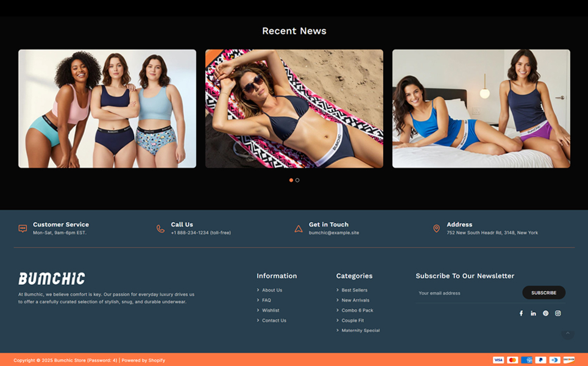588x366 pixels.
Task: Click the Call Us phone icon
Action: (x=160, y=229)
